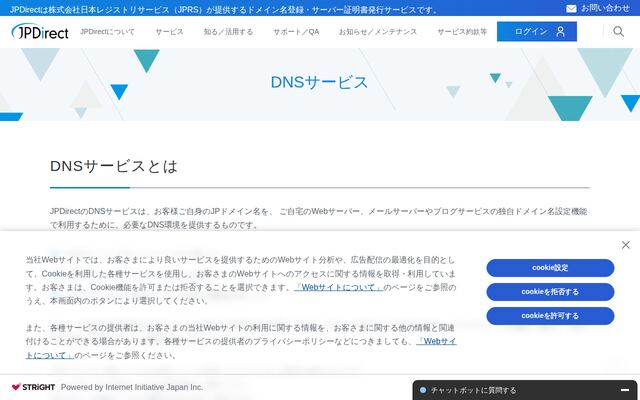Click the DNSサービス page title
Image resolution: width=640 pixels, height=400 pixels.
tap(319, 82)
